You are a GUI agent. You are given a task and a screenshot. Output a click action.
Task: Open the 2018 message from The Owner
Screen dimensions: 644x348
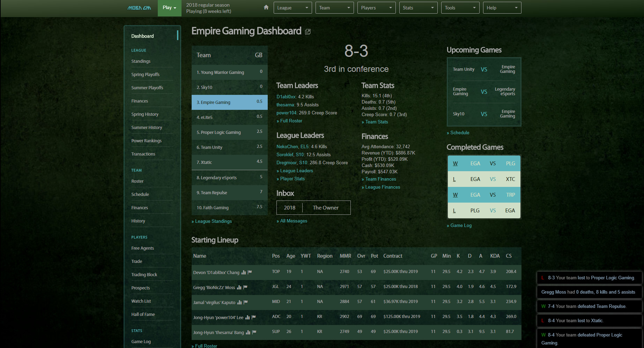[x=313, y=207]
